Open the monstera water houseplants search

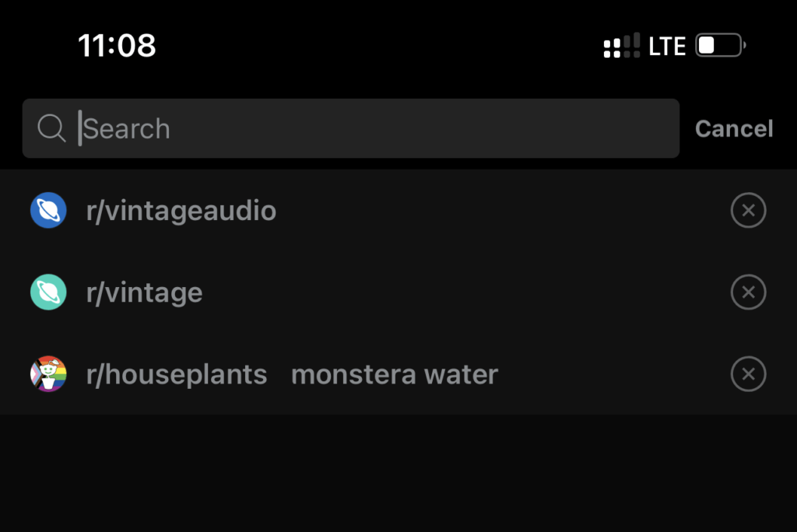394,374
